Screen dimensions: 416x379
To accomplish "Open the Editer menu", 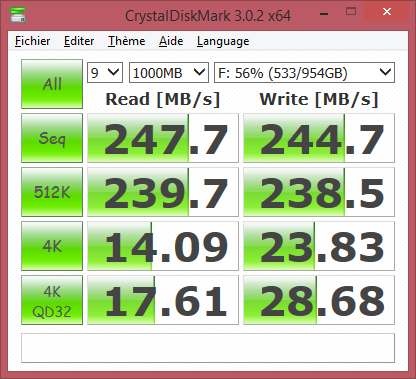I will pos(79,41).
